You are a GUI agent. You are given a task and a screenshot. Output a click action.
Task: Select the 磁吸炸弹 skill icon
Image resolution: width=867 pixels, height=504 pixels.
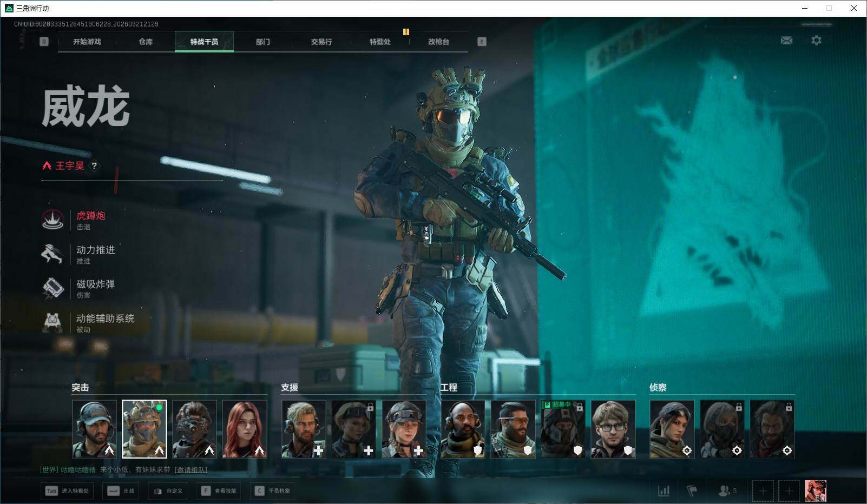pos(53,288)
